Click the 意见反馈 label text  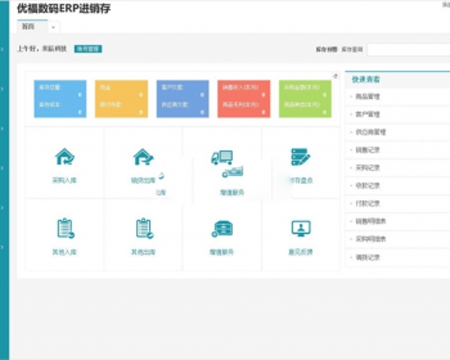coord(301,252)
